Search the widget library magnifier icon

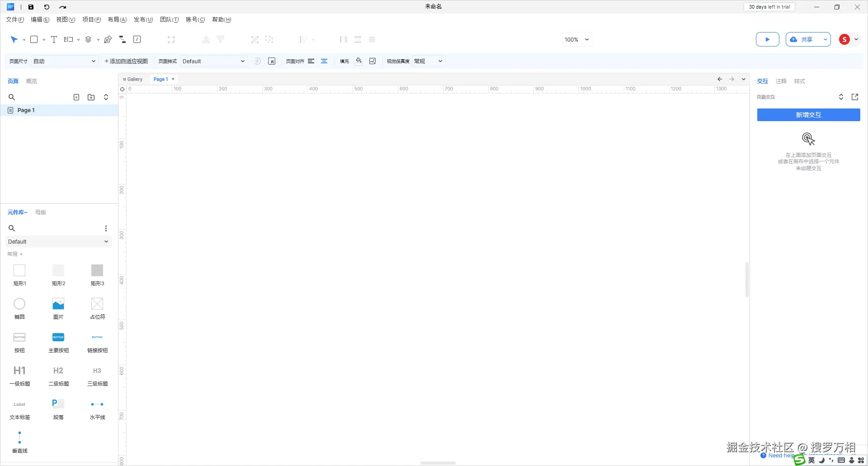12,228
